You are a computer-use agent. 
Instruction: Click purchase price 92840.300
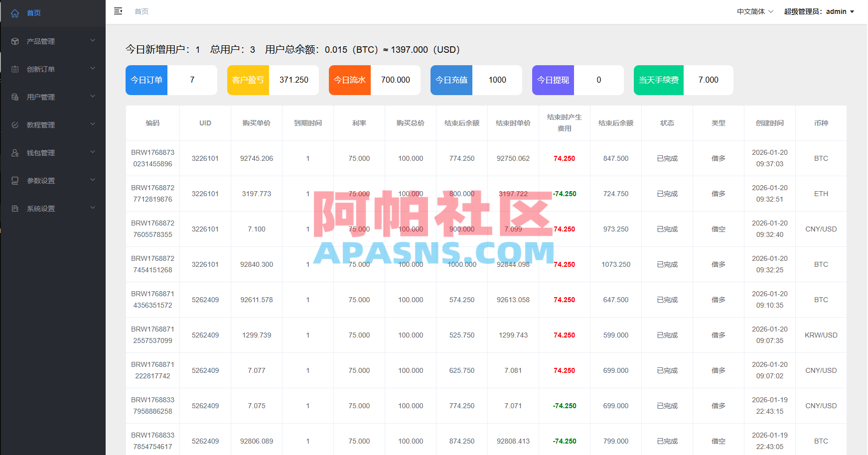coord(257,264)
